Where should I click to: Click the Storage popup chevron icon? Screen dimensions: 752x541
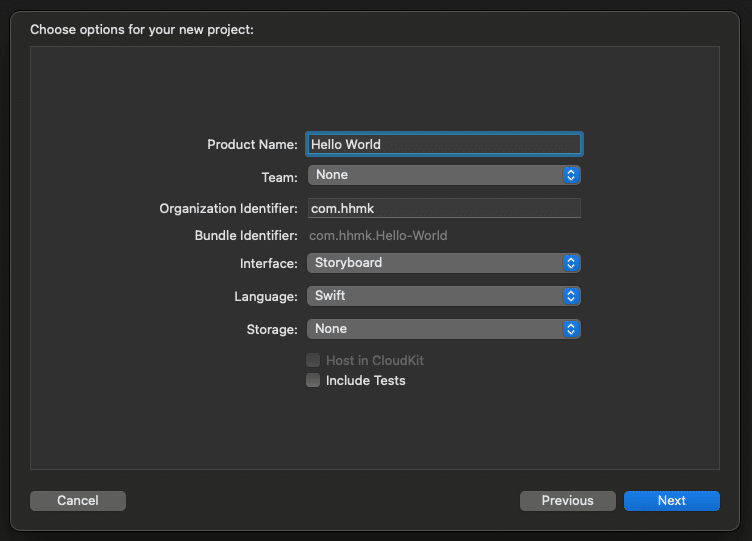click(x=571, y=329)
